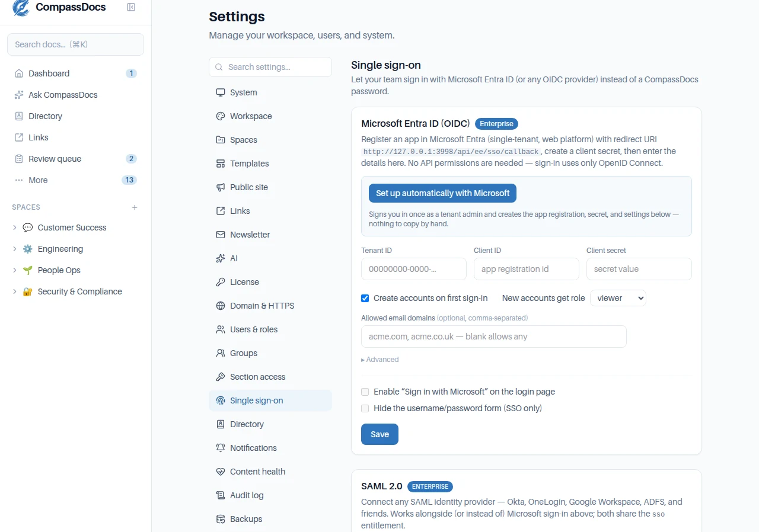Open Ask CompassDocs in sidebar
This screenshot has width=759, height=532.
pyautogui.click(x=75, y=95)
